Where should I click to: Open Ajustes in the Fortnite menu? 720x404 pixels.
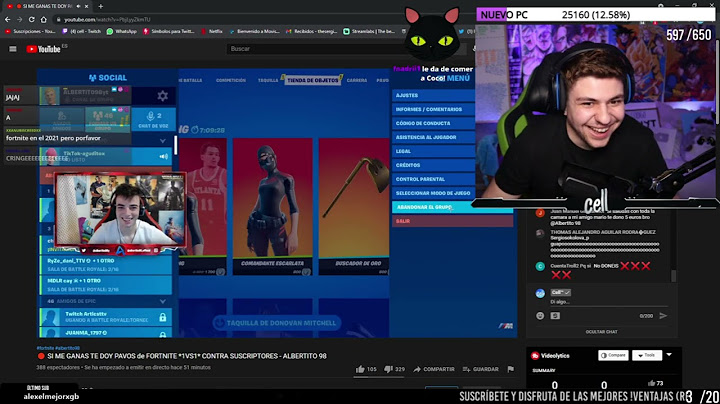click(433, 95)
